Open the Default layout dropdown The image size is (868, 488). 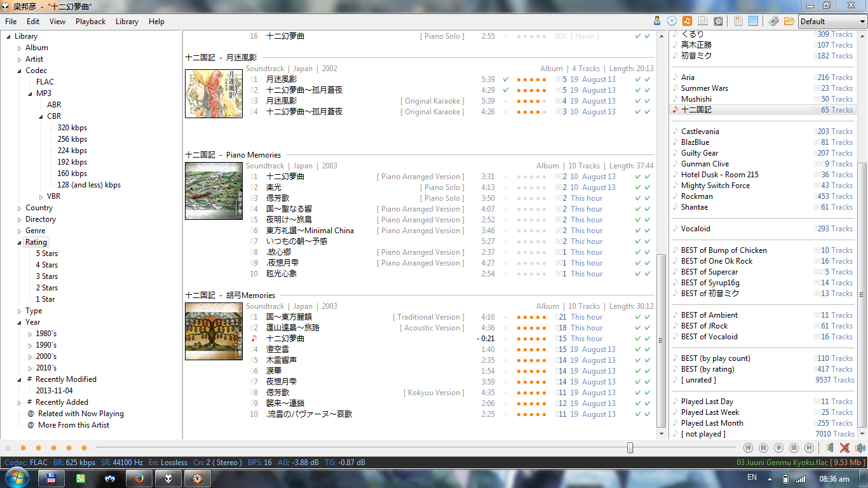(x=832, y=21)
